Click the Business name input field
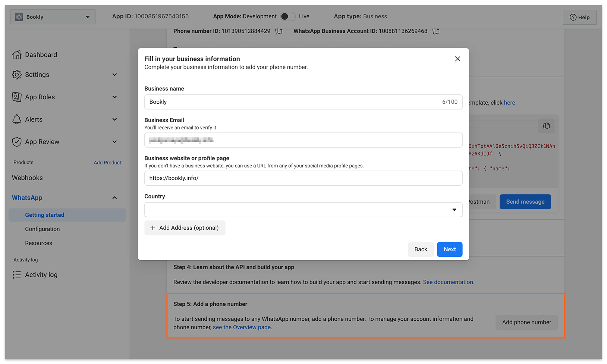The width and height of the screenshot is (607, 364). coord(303,102)
